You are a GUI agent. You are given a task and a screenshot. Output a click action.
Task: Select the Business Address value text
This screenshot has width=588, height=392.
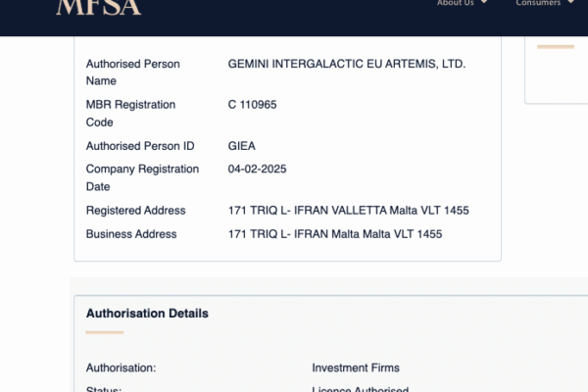tap(335, 234)
